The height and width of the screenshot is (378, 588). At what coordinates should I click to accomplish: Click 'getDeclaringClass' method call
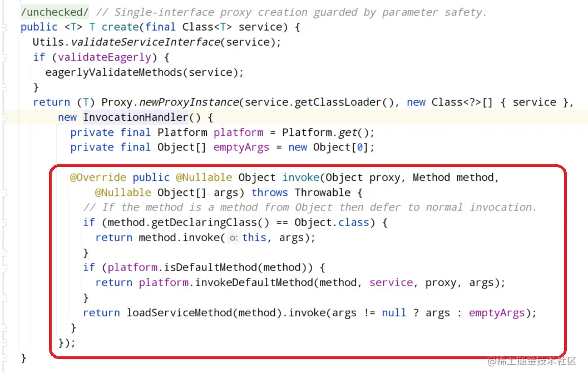[x=204, y=223]
